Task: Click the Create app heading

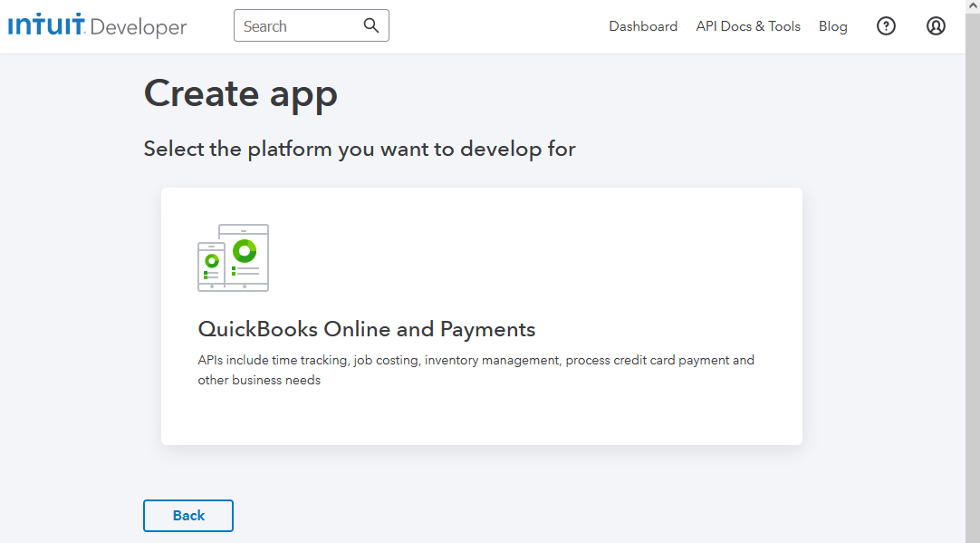Action: 241,93
